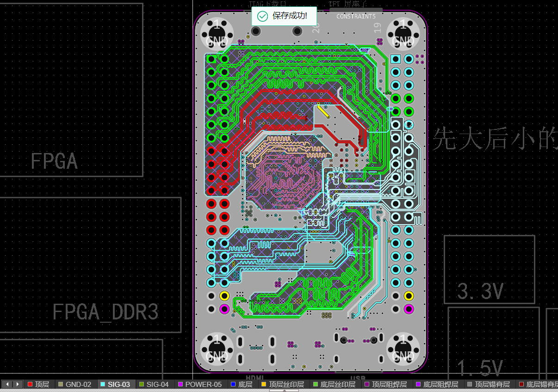Screen dimensions: 558x392
Task: Switch to the 顶层 layer tab
Action: click(38, 384)
